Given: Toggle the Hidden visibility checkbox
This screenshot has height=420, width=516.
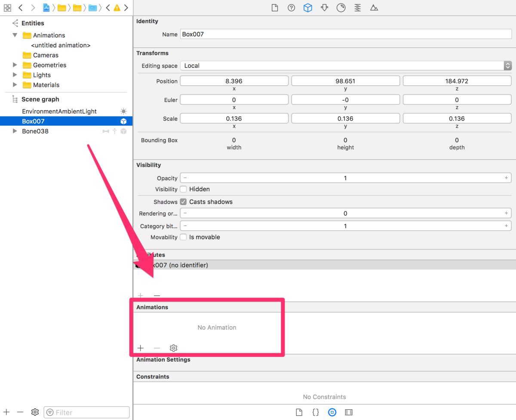Looking at the screenshot, I should (183, 189).
